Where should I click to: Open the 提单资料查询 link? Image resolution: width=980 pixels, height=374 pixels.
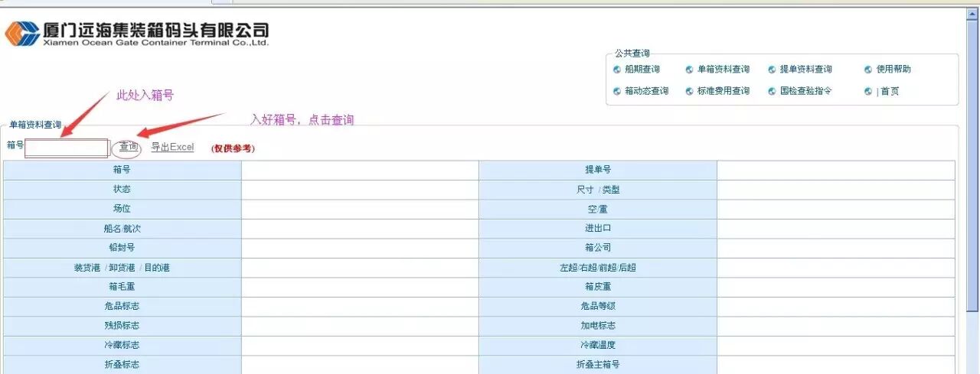tap(805, 70)
